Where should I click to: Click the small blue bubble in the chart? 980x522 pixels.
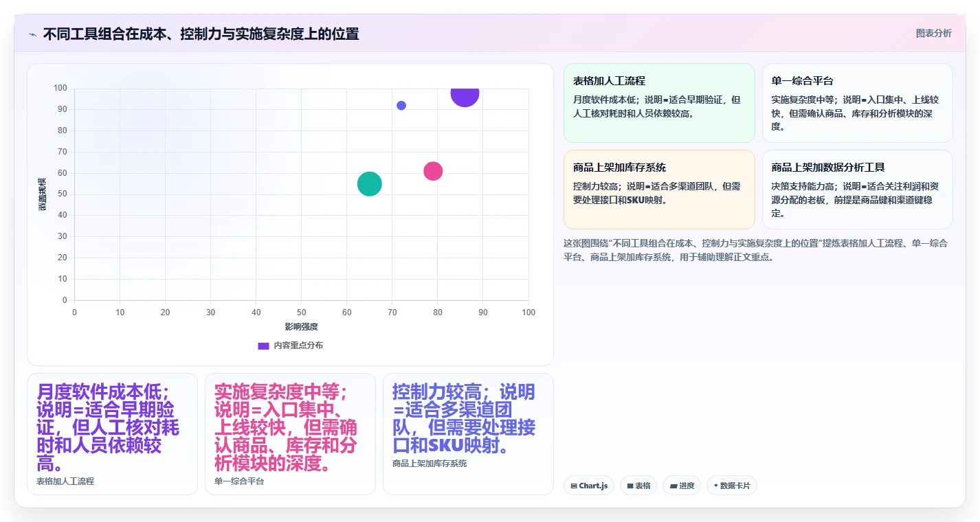(x=401, y=106)
